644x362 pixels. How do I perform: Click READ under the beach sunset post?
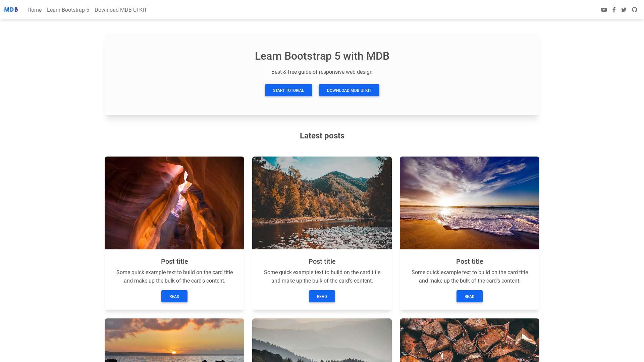(x=470, y=296)
